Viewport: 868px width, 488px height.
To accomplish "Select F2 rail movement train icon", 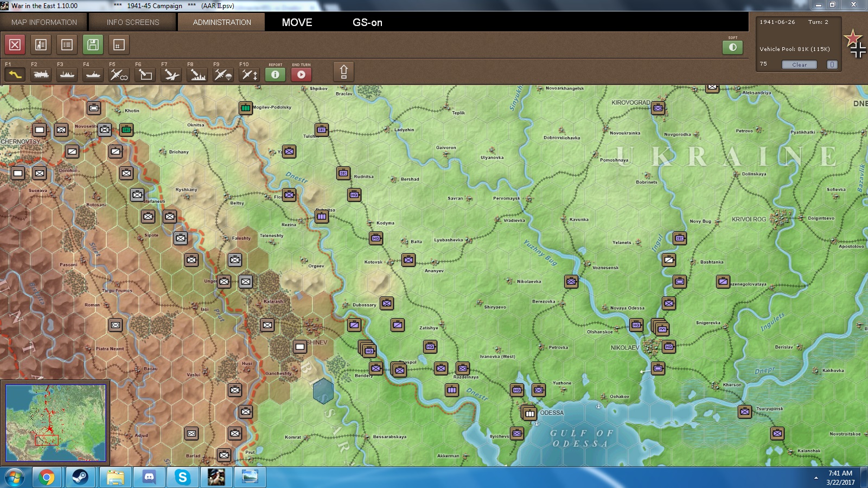I will click(x=41, y=75).
